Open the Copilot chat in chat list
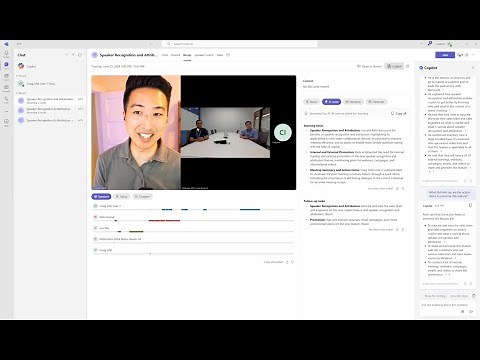Screen dimensions: 480x360 click(50, 66)
